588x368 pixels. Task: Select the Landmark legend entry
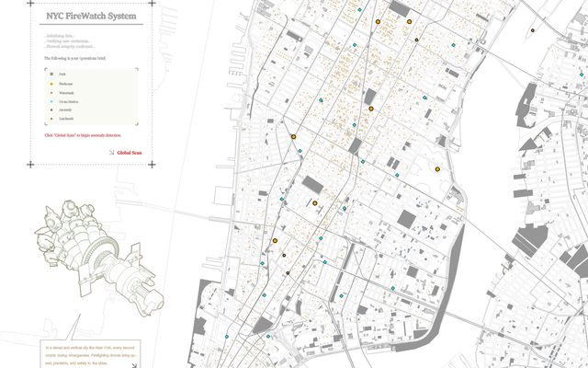click(66, 119)
